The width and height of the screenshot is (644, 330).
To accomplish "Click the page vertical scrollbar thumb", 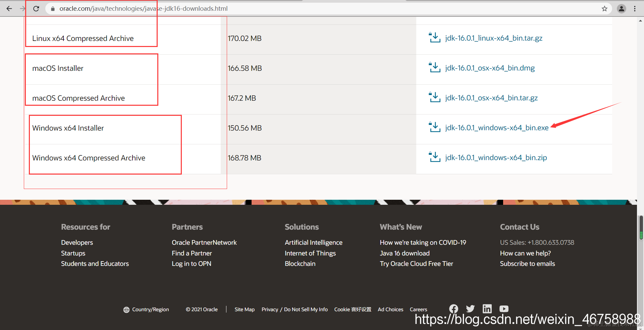I will 641,228.
